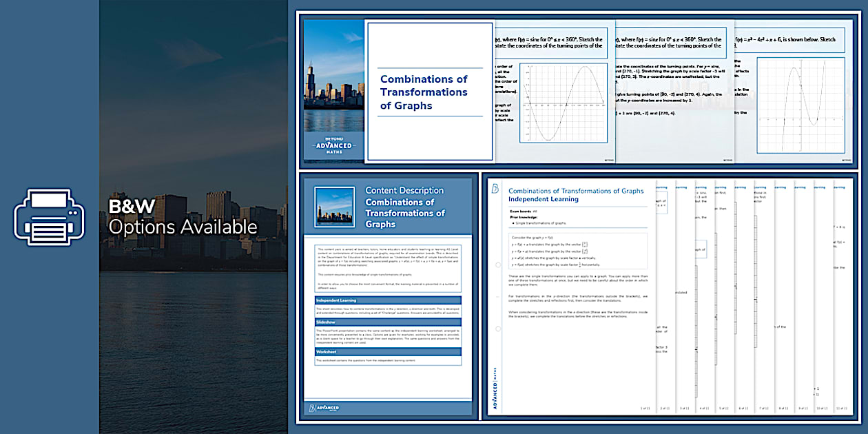Click the skyline photo in Content Description header

pyautogui.click(x=335, y=207)
